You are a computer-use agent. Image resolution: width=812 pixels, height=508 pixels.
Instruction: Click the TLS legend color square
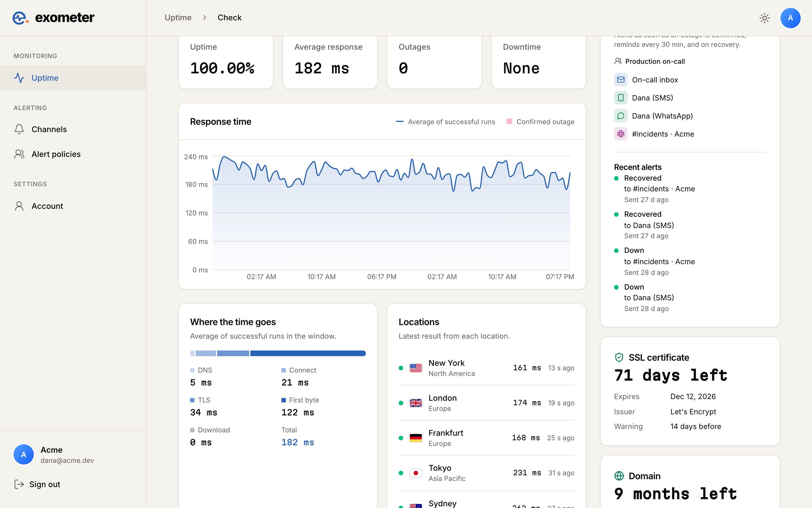tap(192, 400)
